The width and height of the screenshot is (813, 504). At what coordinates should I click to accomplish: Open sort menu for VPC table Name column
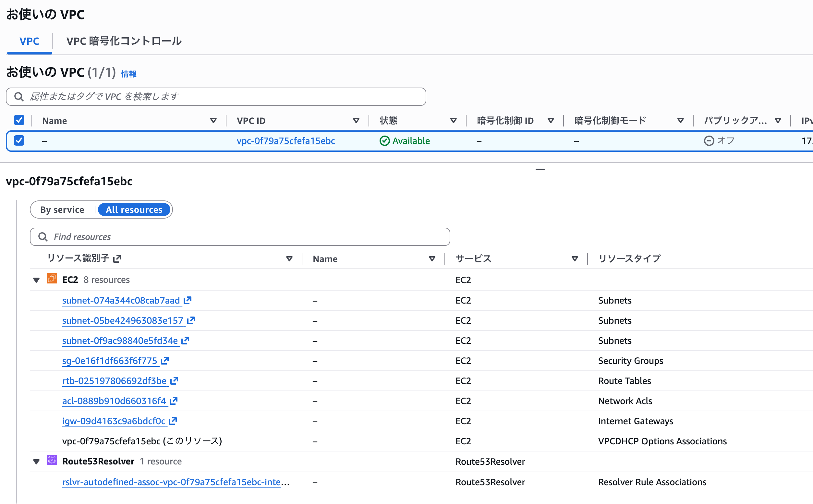[x=213, y=121]
